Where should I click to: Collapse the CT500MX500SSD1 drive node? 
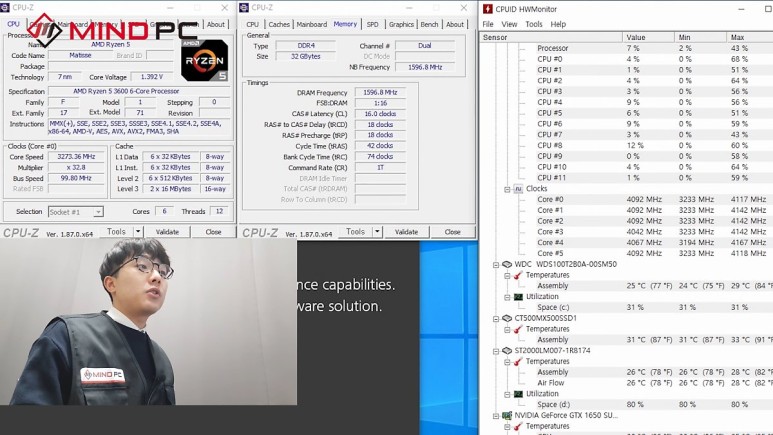pyautogui.click(x=496, y=319)
